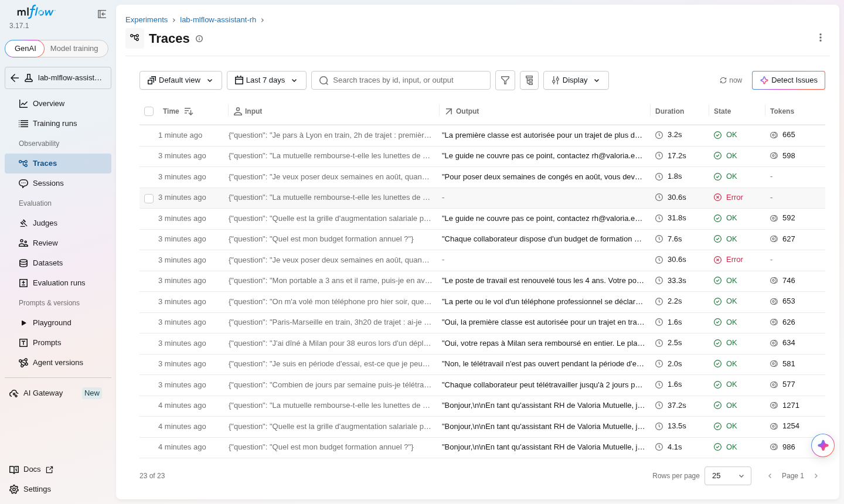
Task: Open Evaluation runs in the sidebar
Action: 57,283
